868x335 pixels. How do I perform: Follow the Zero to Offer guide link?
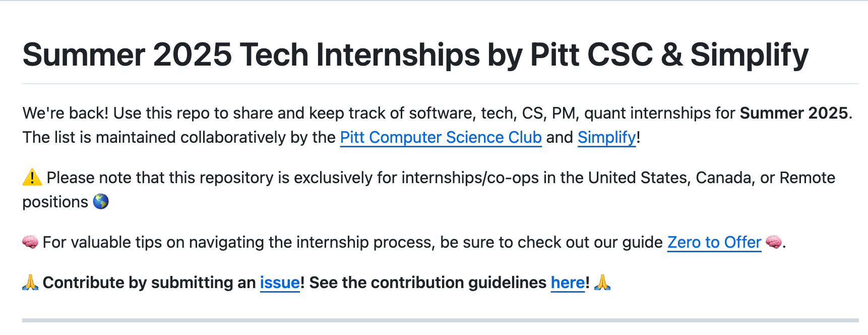714,242
